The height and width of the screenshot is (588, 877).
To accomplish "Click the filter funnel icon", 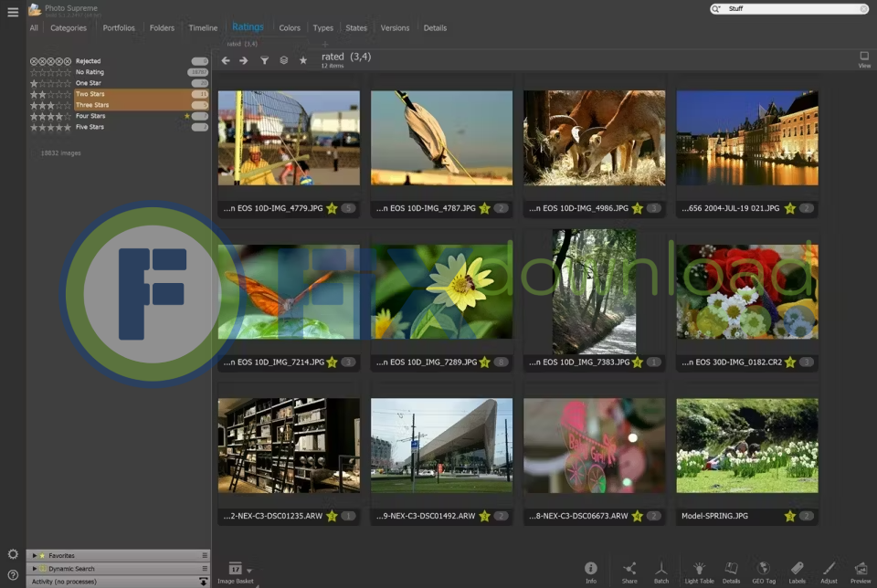I will pyautogui.click(x=264, y=60).
